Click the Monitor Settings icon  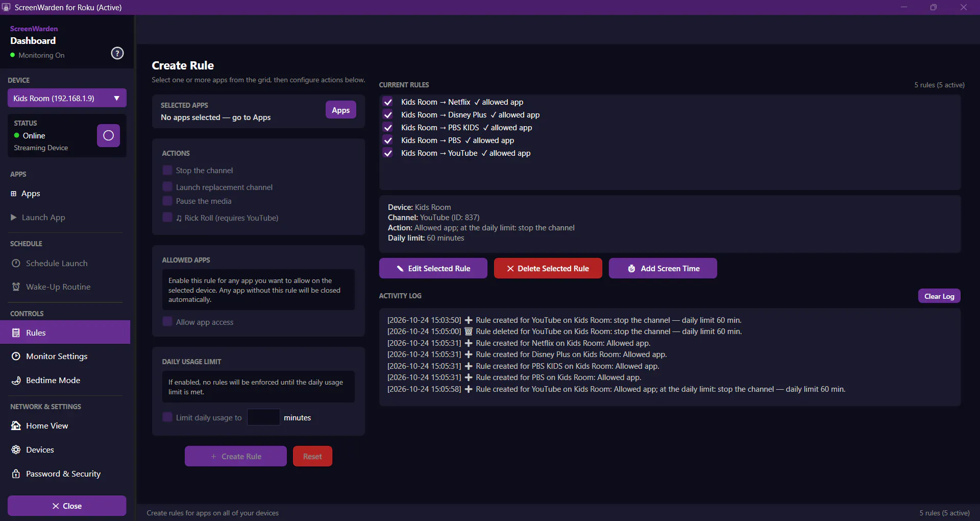[x=16, y=357]
